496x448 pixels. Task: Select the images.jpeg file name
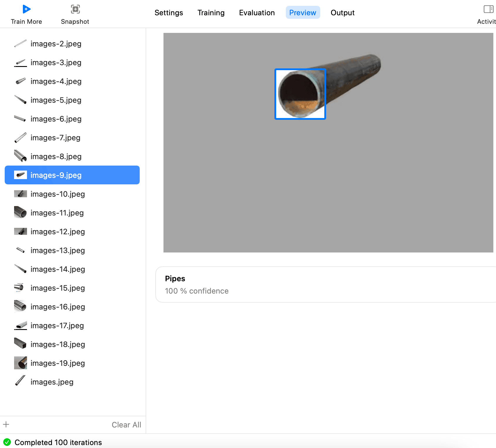52,382
